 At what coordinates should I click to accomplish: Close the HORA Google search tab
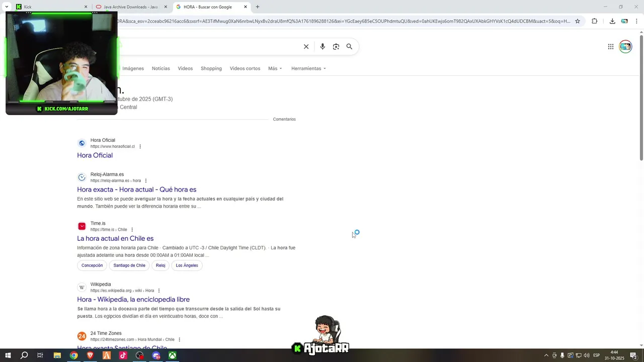point(246,7)
